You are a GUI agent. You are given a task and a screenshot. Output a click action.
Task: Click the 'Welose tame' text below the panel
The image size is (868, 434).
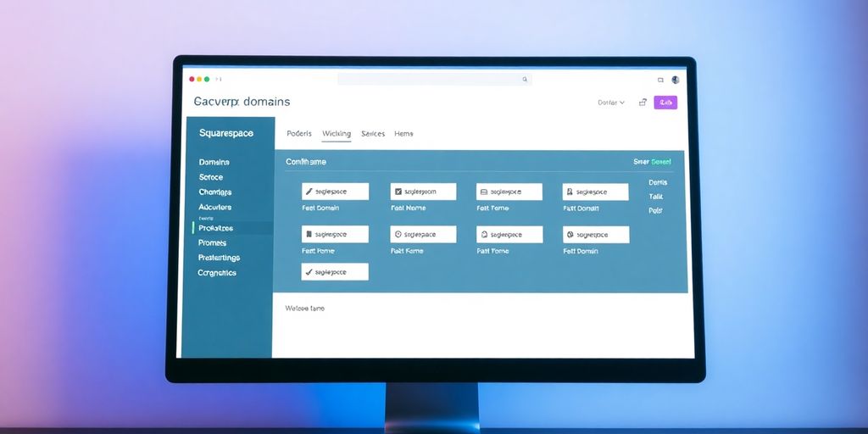(305, 309)
